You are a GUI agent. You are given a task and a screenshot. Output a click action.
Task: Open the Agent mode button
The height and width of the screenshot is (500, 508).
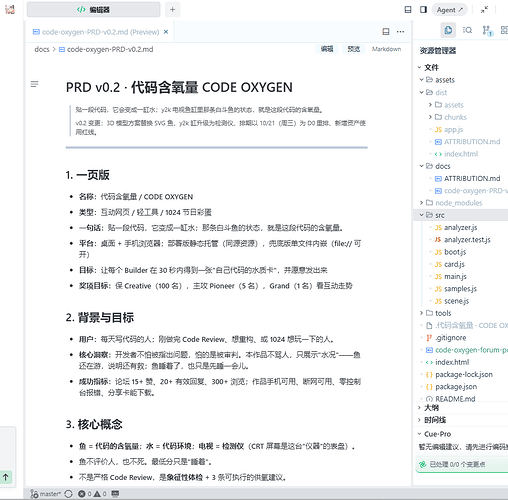[x=449, y=10]
